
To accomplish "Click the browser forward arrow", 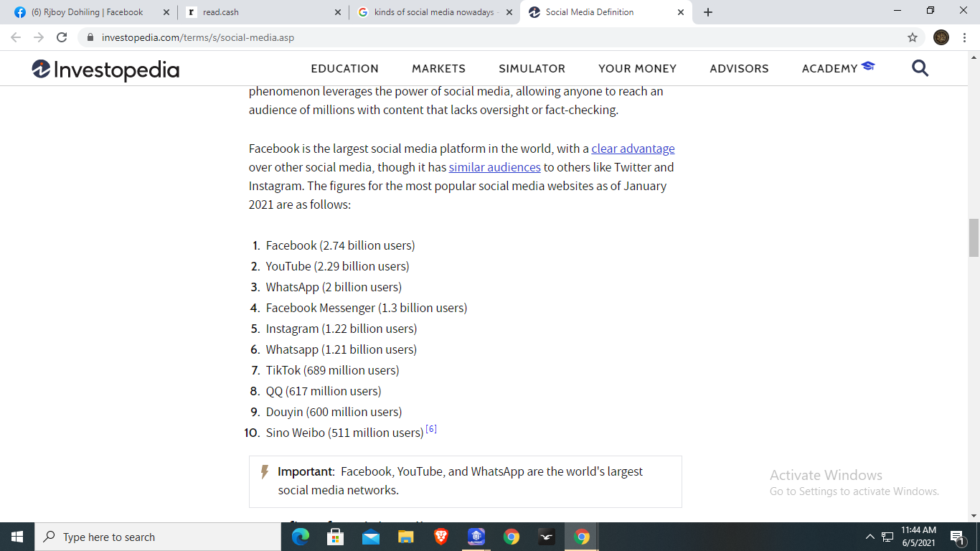I will tap(39, 37).
